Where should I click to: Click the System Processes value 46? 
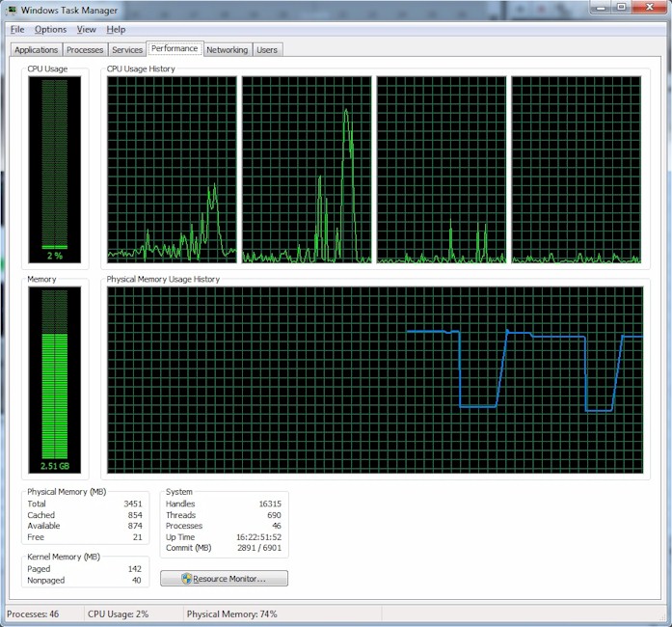point(277,526)
